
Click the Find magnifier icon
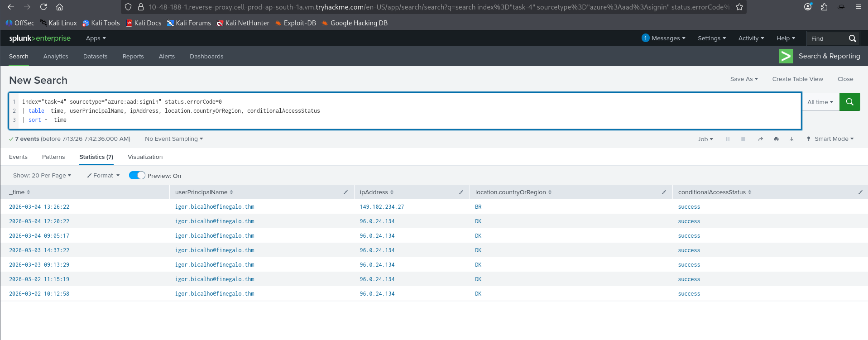pos(852,38)
